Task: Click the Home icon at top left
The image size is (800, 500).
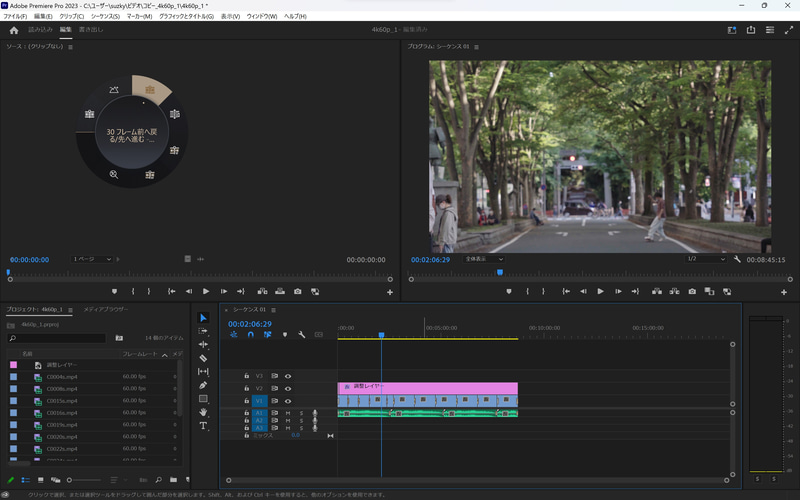Action: [x=13, y=30]
